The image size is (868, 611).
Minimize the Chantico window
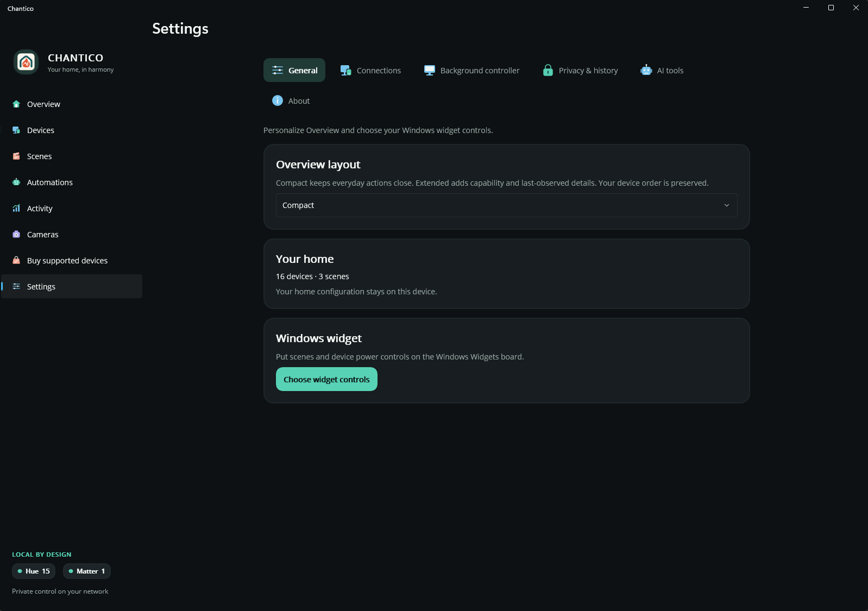click(806, 8)
